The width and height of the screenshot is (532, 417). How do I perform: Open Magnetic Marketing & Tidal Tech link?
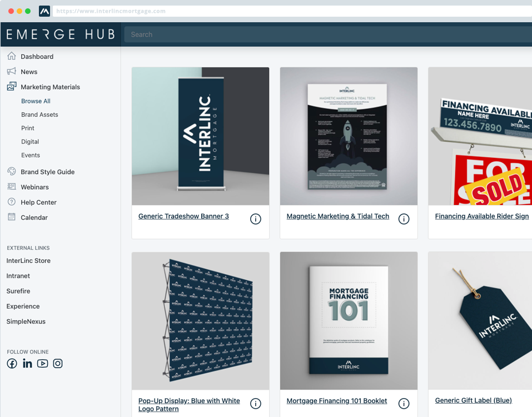click(337, 216)
